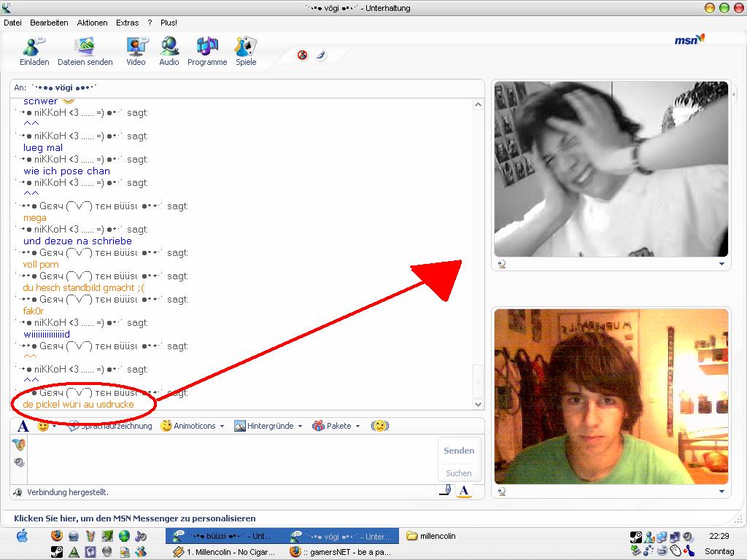This screenshot has height=560, width=747.
Task: Click the Sprachaufzeichnung voice clip button
Action: (110, 426)
